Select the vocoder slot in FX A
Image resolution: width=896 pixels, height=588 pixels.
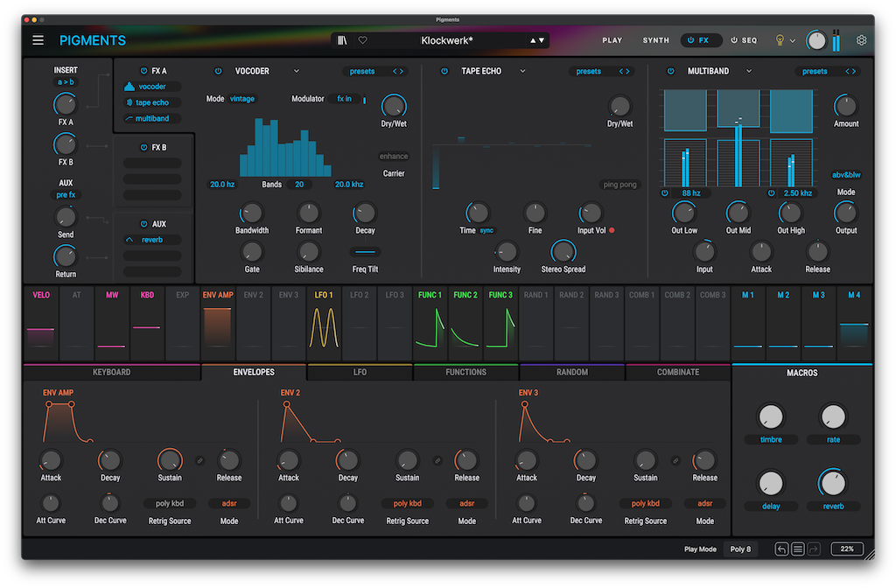(152, 87)
